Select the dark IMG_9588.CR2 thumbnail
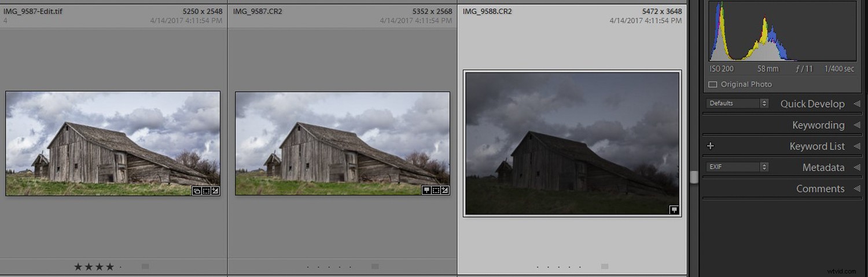This screenshot has height=277, width=868. pyautogui.click(x=572, y=143)
